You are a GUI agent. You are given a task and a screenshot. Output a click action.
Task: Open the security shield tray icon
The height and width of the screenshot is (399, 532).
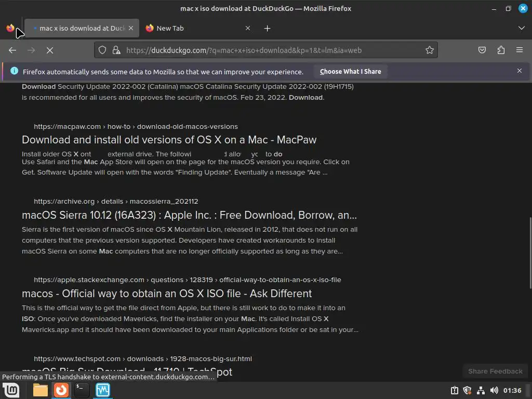(x=467, y=391)
